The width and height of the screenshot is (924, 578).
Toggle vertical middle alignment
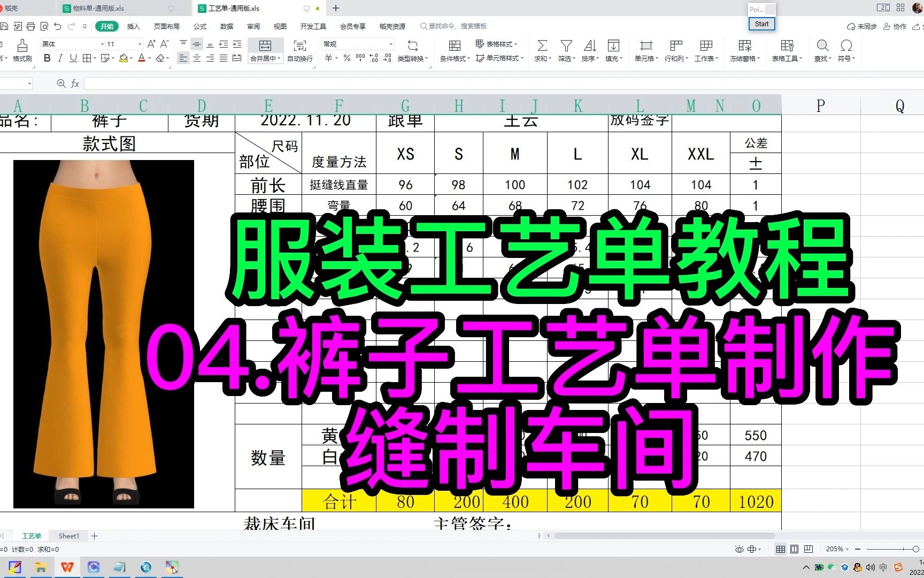click(197, 44)
